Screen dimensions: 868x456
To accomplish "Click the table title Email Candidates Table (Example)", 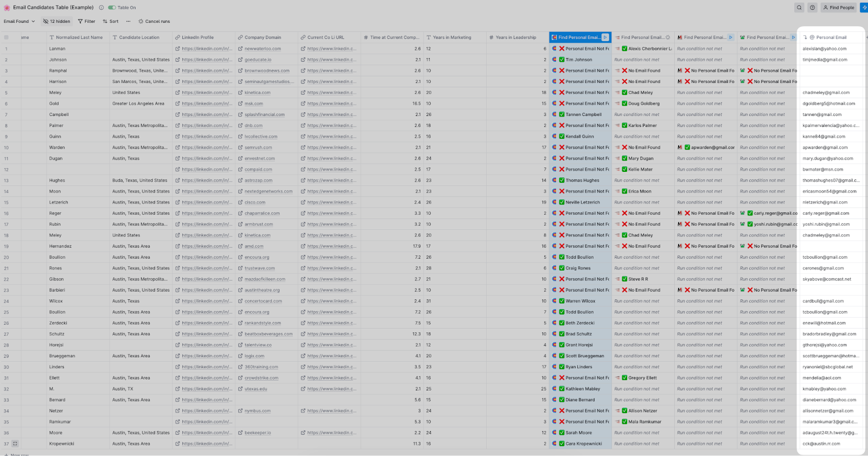I will point(53,8).
